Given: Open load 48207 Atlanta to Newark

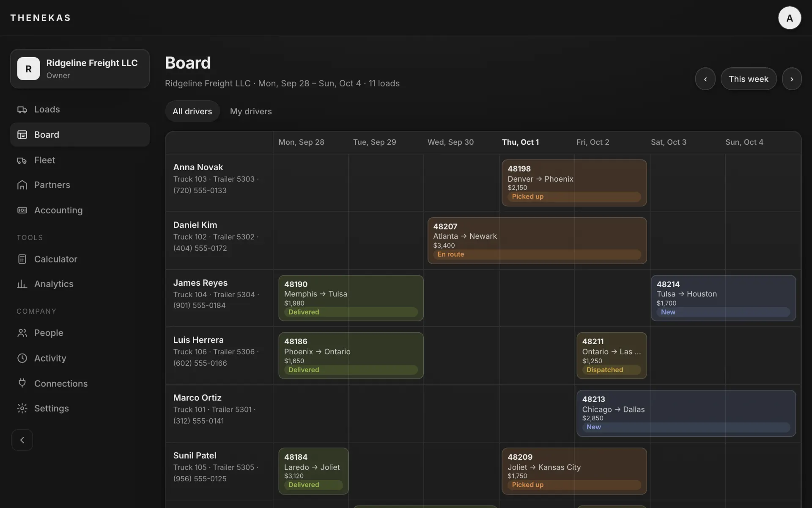Looking at the screenshot, I should [537, 240].
